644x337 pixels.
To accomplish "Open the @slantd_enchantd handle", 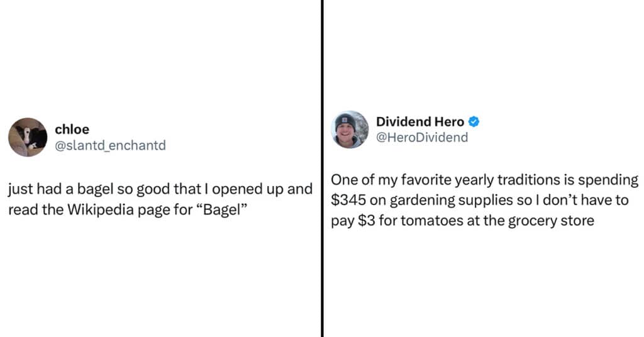I will [x=110, y=145].
